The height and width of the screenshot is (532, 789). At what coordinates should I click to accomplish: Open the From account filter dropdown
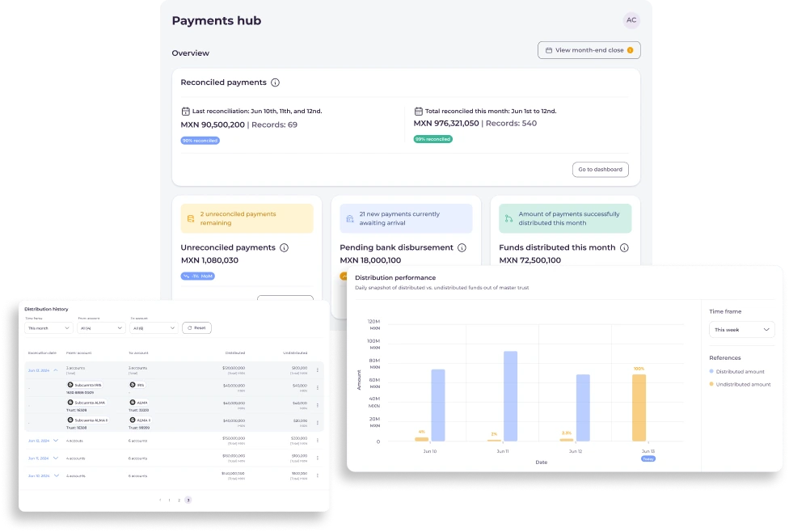point(100,328)
